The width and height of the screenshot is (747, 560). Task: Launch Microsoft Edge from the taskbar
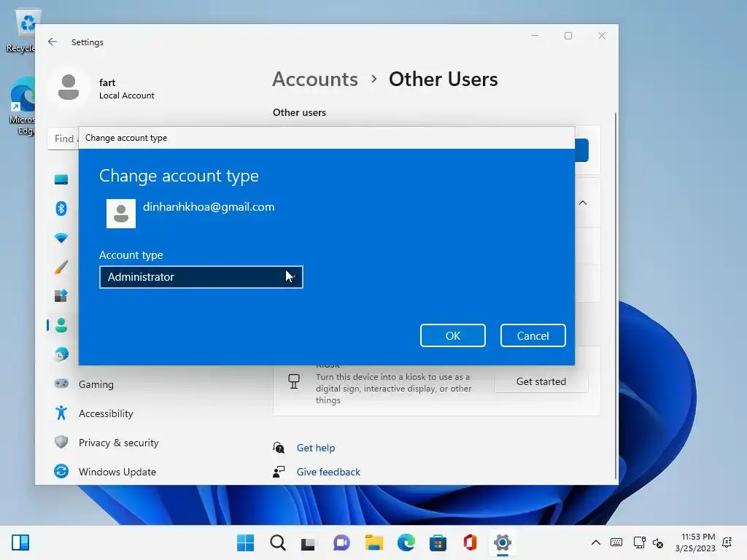pyautogui.click(x=406, y=542)
